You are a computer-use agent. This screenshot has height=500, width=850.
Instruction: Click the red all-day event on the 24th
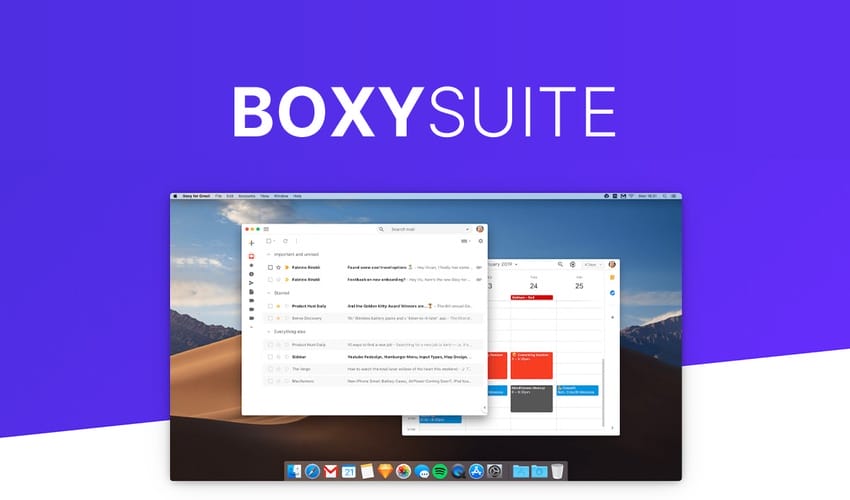532,297
